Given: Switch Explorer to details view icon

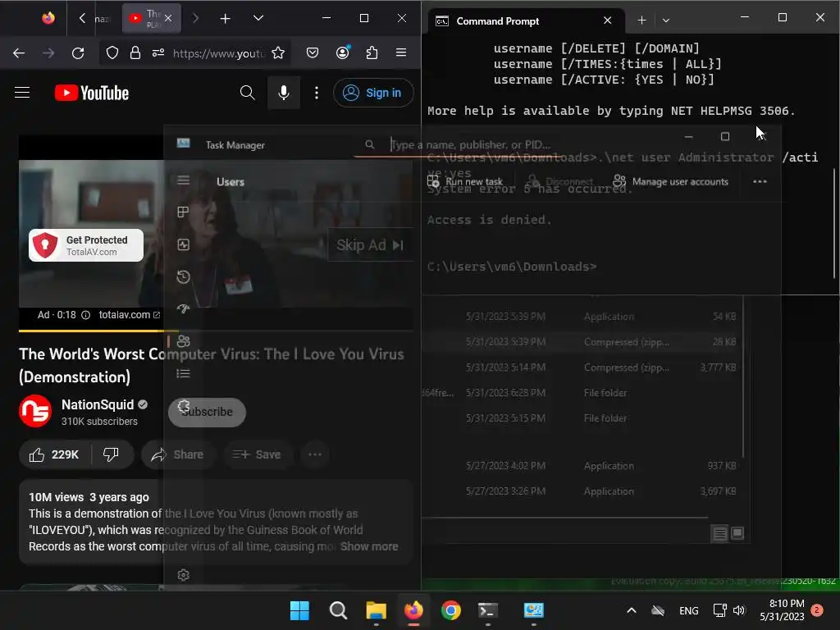Looking at the screenshot, I should [x=719, y=533].
